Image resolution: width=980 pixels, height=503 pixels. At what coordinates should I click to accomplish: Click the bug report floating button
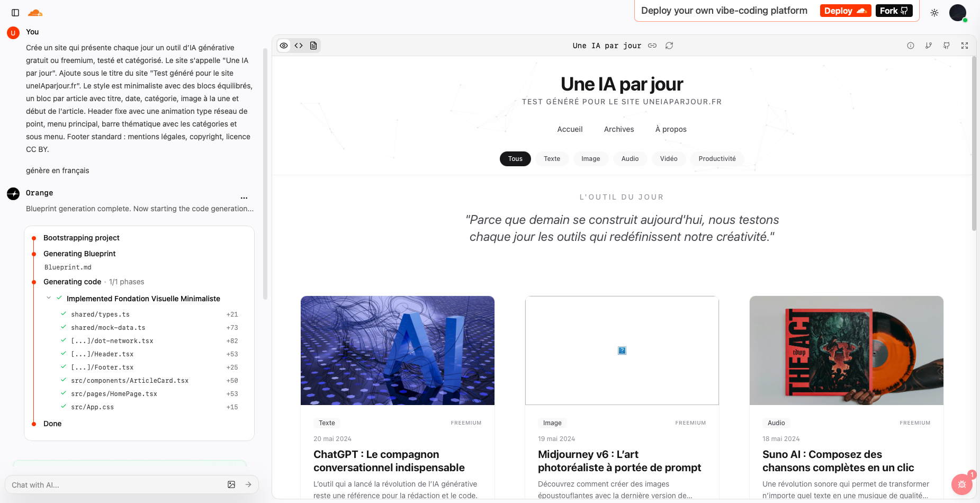click(961, 484)
